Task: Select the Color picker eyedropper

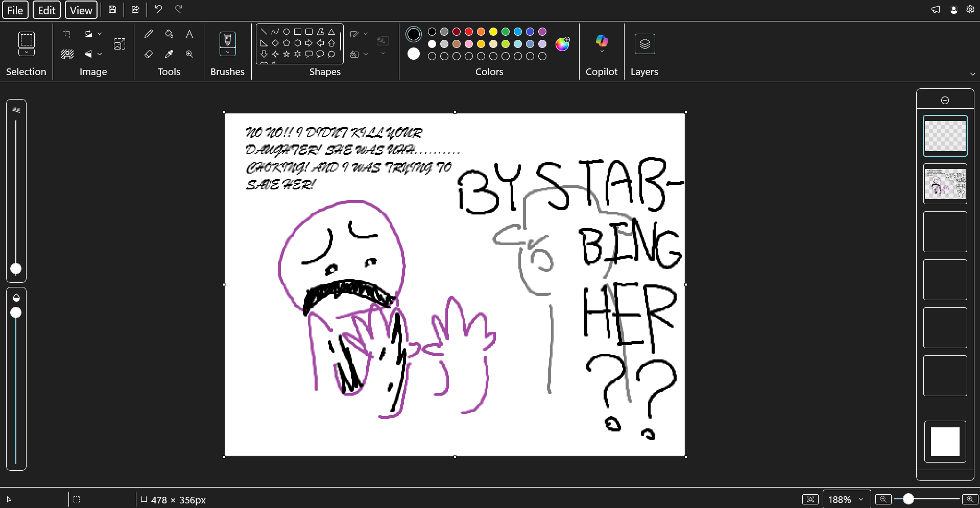Action: coord(169,54)
